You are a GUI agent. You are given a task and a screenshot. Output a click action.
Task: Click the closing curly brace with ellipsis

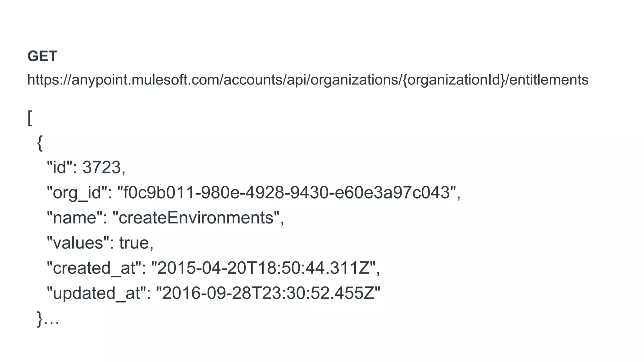pos(48,319)
